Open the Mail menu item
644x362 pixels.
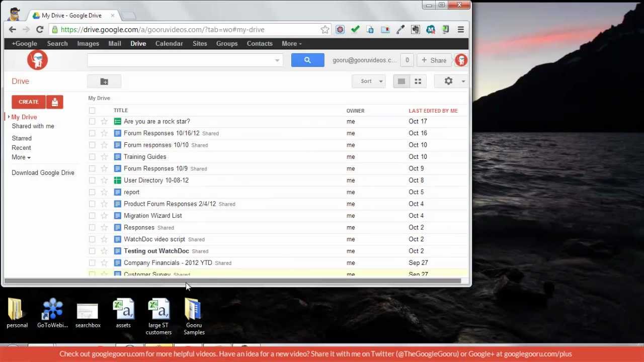point(115,44)
